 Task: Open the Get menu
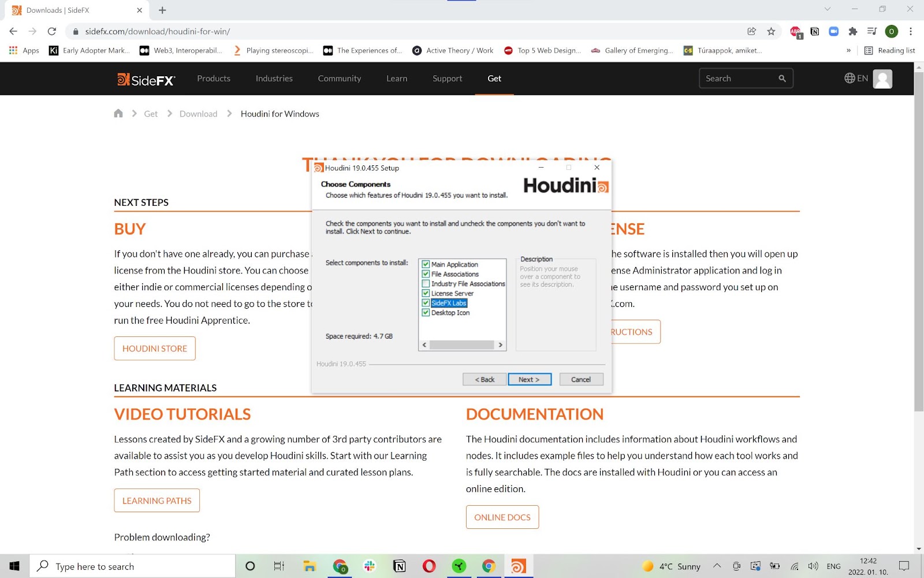[x=494, y=79]
